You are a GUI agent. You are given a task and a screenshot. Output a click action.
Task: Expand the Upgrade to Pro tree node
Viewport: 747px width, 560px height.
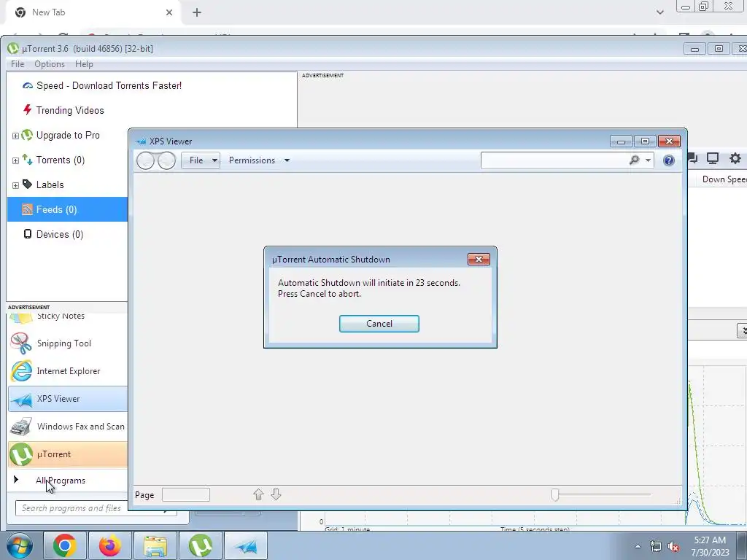click(15, 136)
